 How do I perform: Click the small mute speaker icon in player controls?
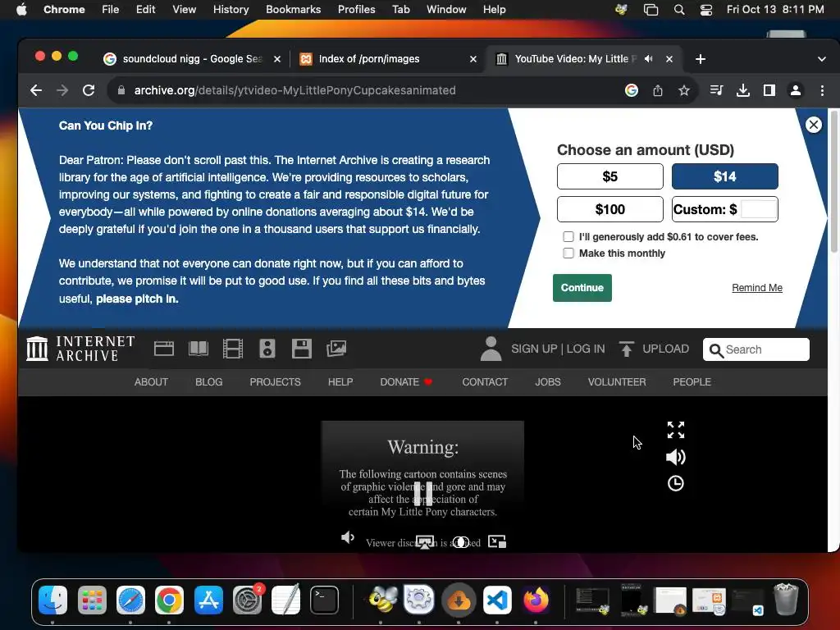click(x=348, y=537)
